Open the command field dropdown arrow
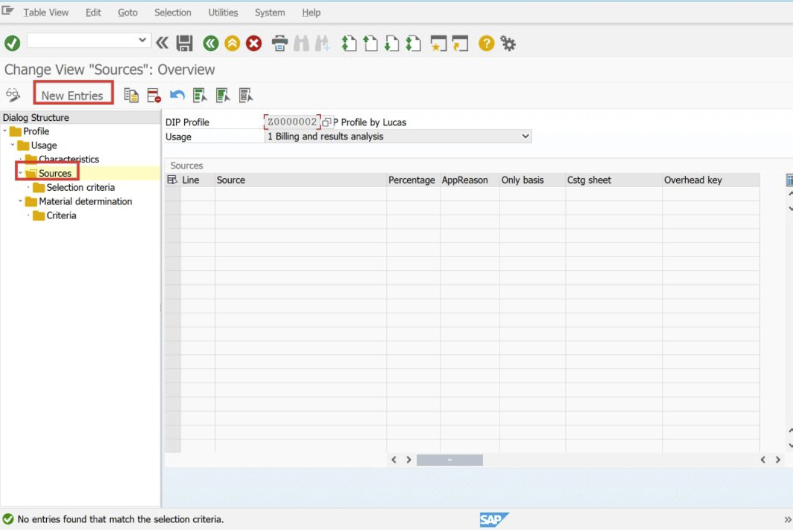 click(142, 40)
